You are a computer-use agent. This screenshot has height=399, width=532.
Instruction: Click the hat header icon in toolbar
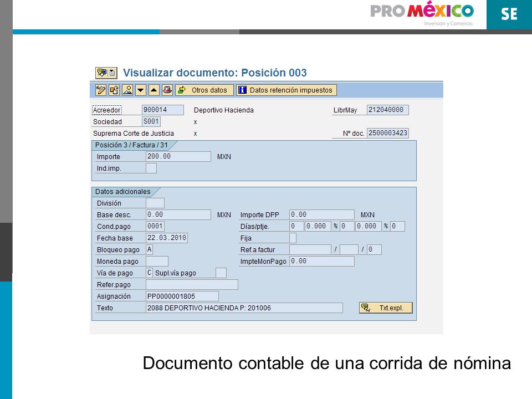pos(167,90)
